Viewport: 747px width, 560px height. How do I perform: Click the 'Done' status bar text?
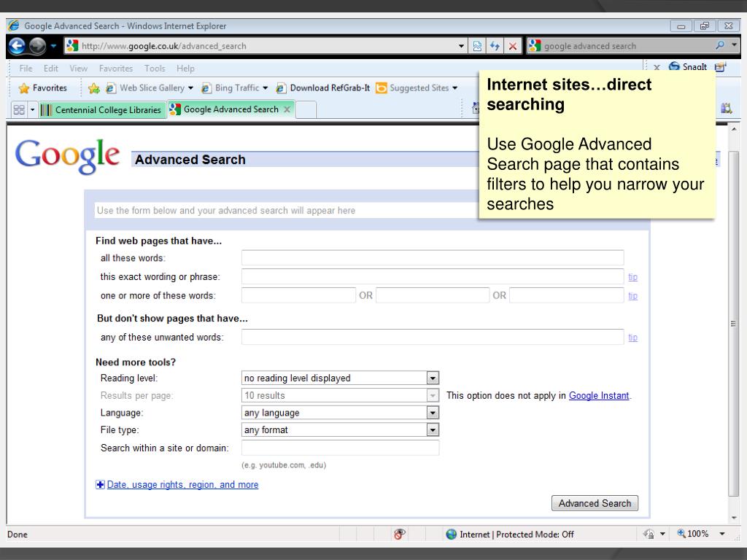click(x=18, y=534)
